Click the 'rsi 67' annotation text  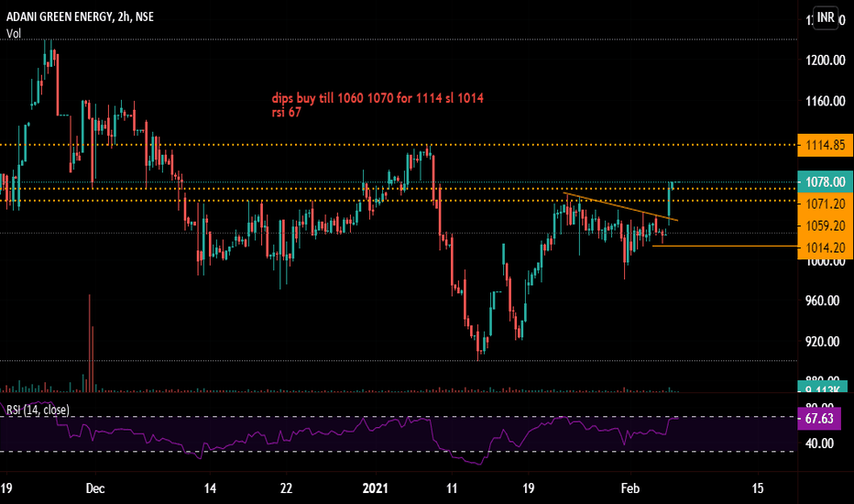[287, 113]
